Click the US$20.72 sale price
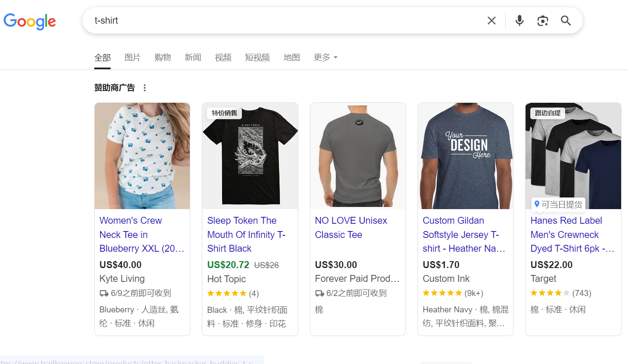This screenshot has height=364, width=628. [228, 265]
